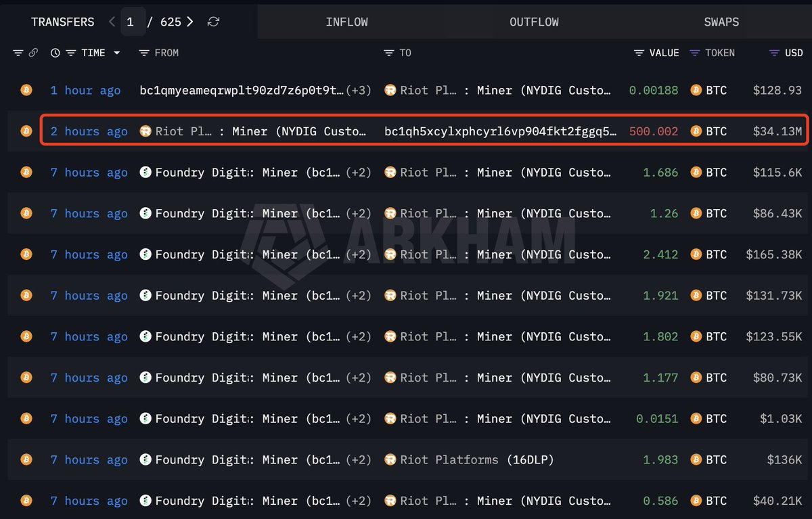This screenshot has width=812, height=519.
Task: Click the previous page chevron
Action: pyautogui.click(x=111, y=22)
